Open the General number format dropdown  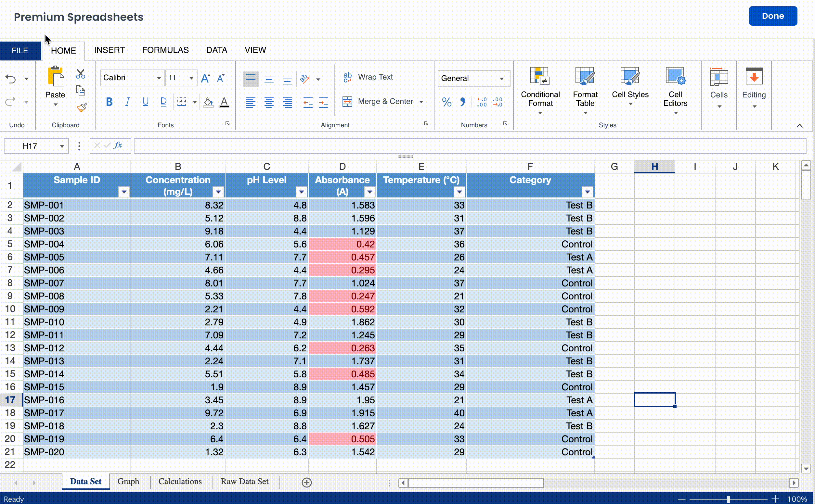(x=501, y=79)
